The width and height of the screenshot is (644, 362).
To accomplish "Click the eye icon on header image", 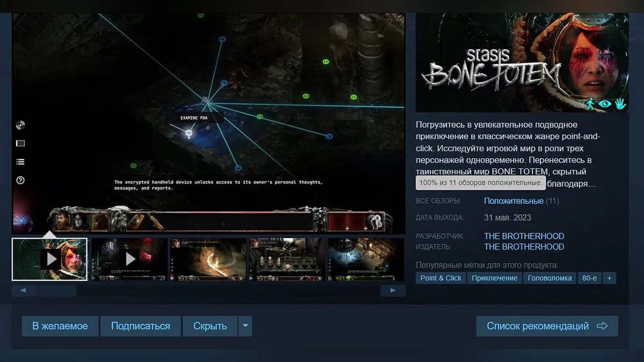I will coord(605,104).
